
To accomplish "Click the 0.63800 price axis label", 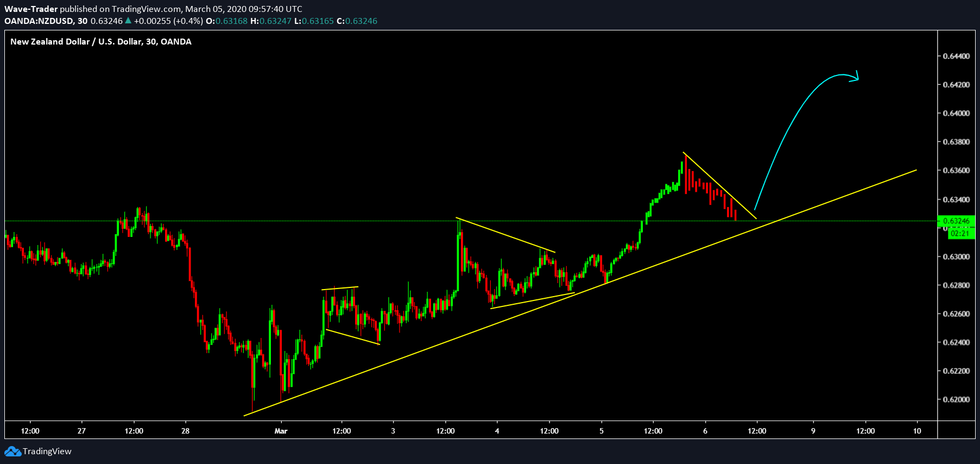I will click(956, 142).
